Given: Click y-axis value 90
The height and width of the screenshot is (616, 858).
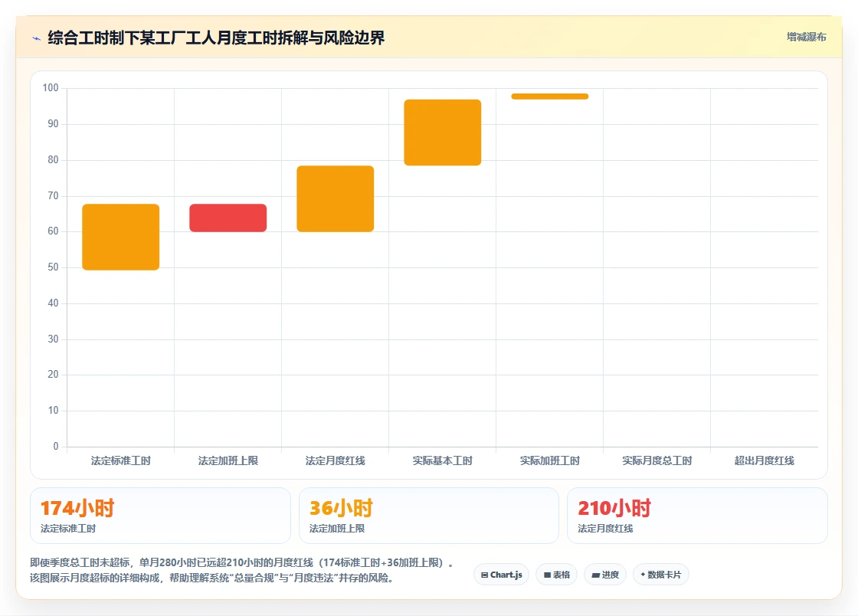Looking at the screenshot, I should [x=53, y=123].
